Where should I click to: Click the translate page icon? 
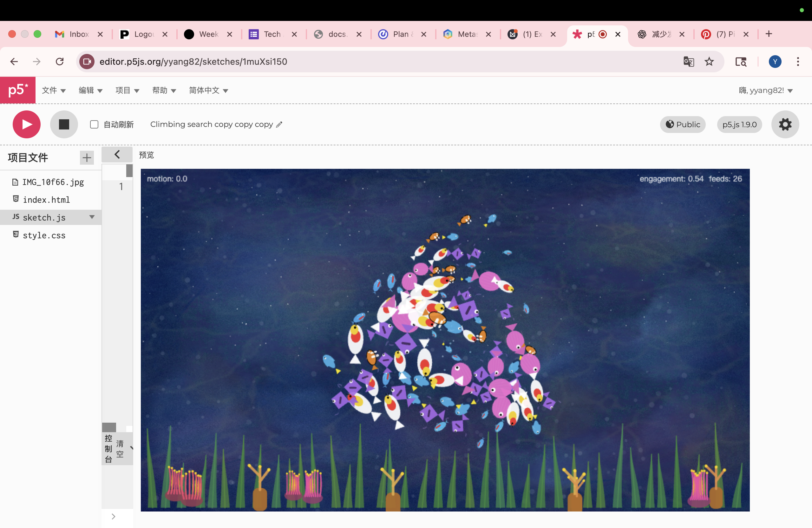point(689,62)
